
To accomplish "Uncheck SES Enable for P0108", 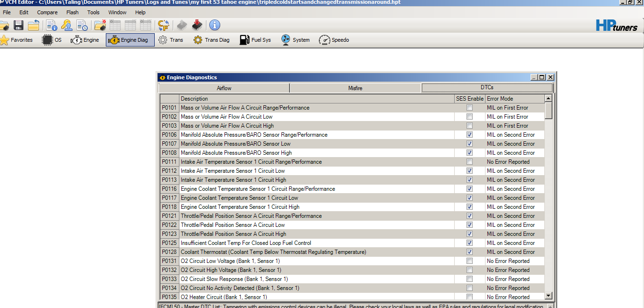I will pyautogui.click(x=469, y=153).
